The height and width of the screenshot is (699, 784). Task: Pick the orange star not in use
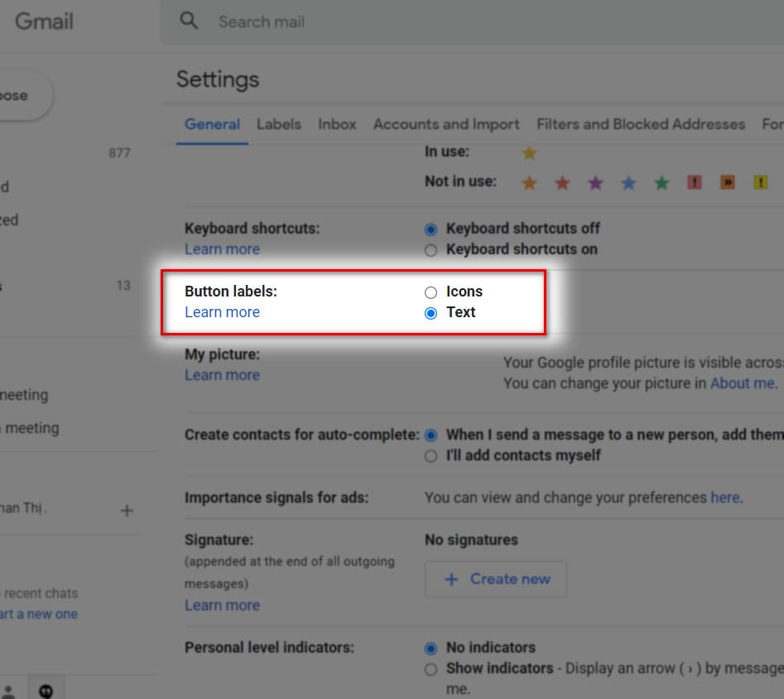coord(529,183)
